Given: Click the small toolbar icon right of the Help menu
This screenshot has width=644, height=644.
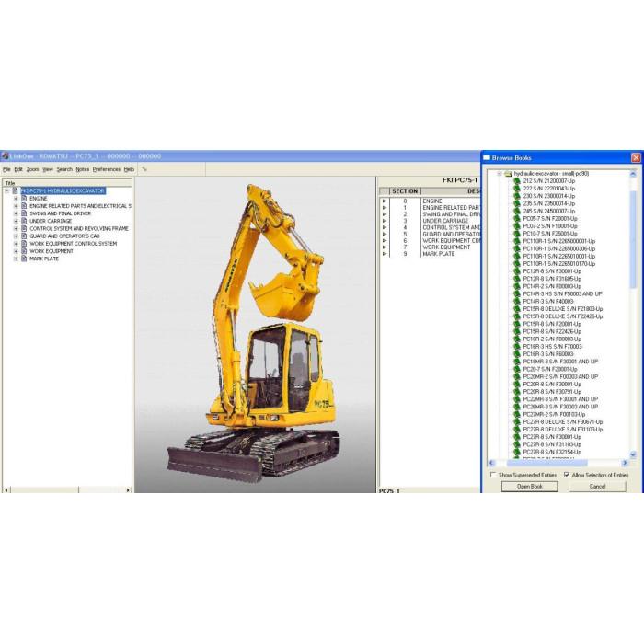Looking at the screenshot, I should (x=144, y=168).
